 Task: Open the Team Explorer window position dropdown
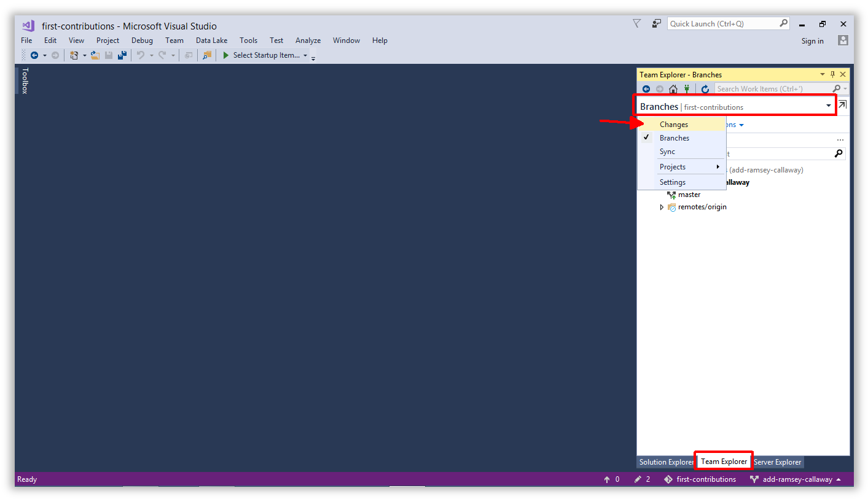point(823,74)
